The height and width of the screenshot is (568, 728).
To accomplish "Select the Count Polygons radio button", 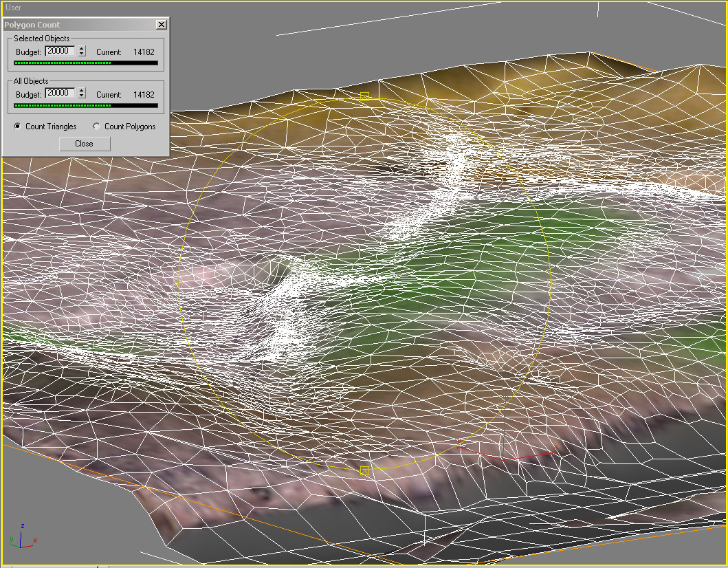I will click(96, 127).
